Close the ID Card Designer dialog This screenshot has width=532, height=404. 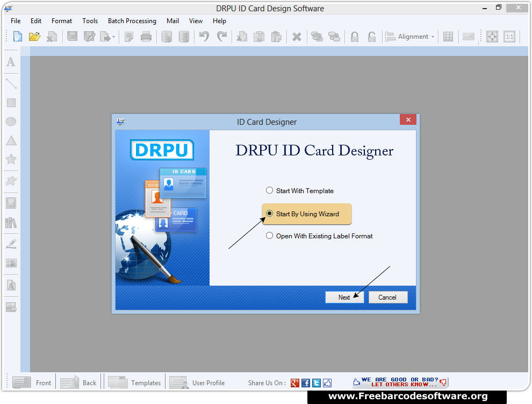pyautogui.click(x=408, y=119)
